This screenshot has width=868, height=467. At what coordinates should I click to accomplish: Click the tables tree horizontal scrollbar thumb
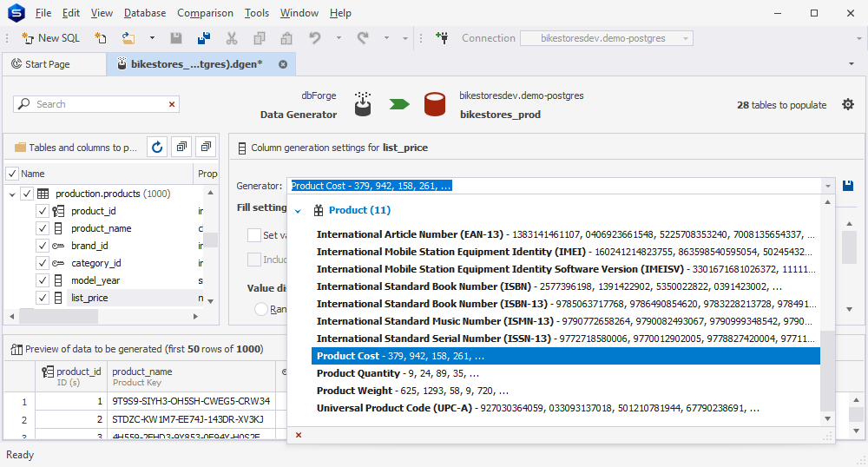point(59,317)
